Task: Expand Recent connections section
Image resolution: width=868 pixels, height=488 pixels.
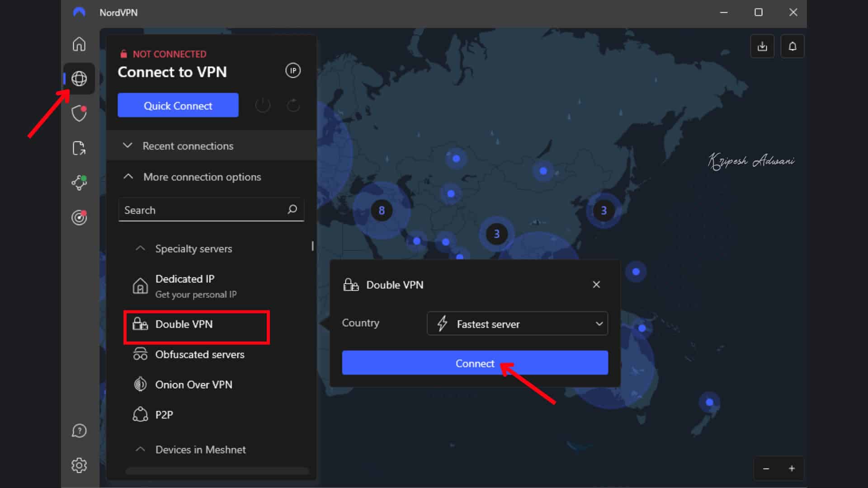Action: click(188, 146)
